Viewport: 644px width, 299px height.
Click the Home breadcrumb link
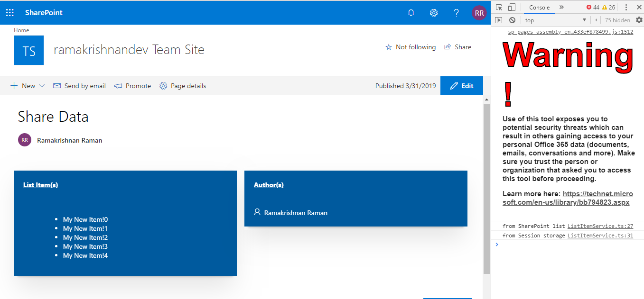coord(21,30)
